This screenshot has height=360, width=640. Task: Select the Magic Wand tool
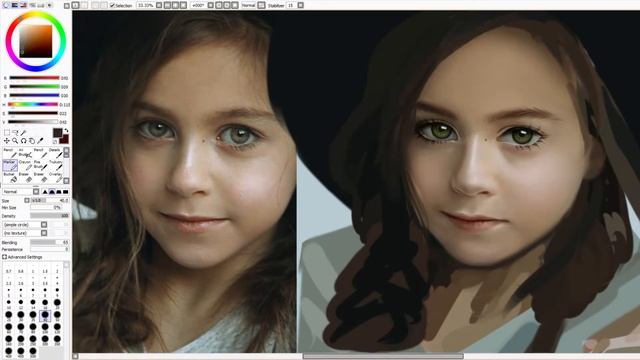click(23, 133)
